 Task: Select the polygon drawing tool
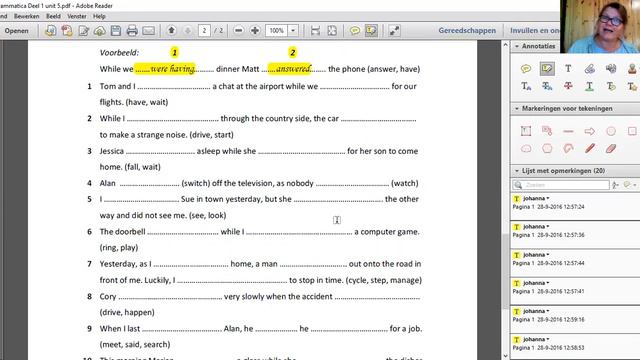tap(547, 149)
